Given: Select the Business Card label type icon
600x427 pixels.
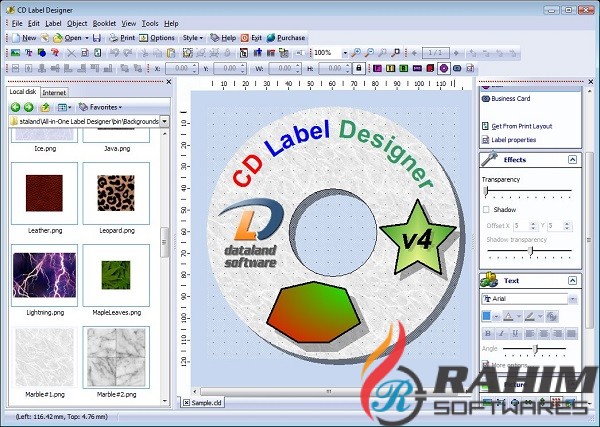Looking at the screenshot, I should tap(457, 68).
